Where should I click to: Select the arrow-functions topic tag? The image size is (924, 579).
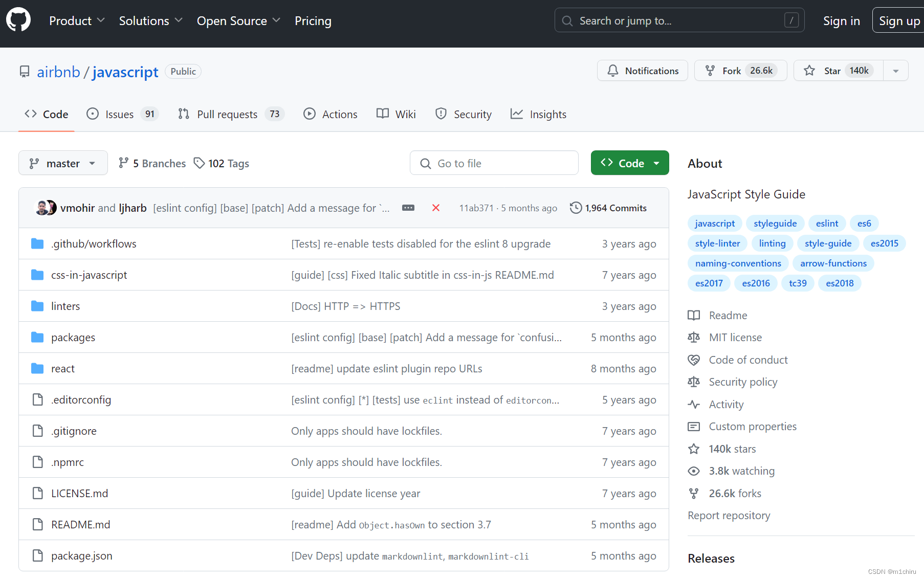coord(833,263)
